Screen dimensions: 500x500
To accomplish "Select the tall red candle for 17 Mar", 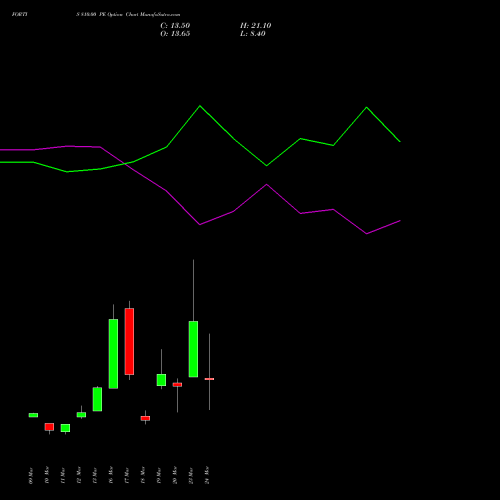I will pyautogui.click(x=129, y=341).
